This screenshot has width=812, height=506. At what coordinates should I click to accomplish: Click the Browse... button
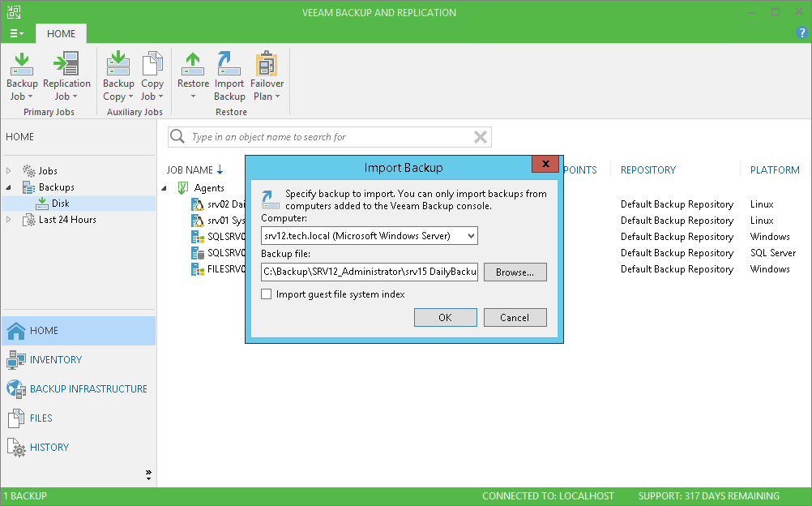pos(515,272)
